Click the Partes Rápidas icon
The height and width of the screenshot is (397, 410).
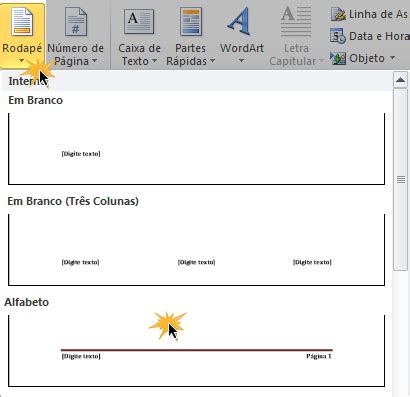tap(191, 22)
